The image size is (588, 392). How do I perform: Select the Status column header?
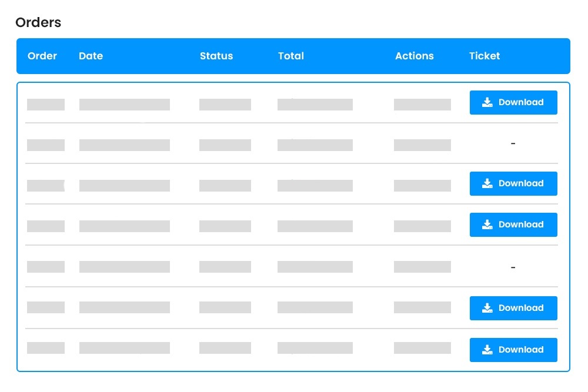tap(216, 56)
